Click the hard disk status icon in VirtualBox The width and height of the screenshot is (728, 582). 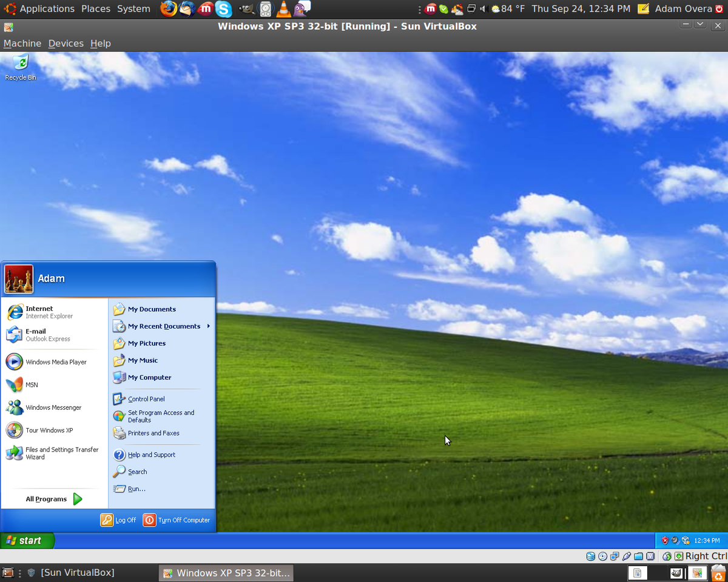(590, 556)
